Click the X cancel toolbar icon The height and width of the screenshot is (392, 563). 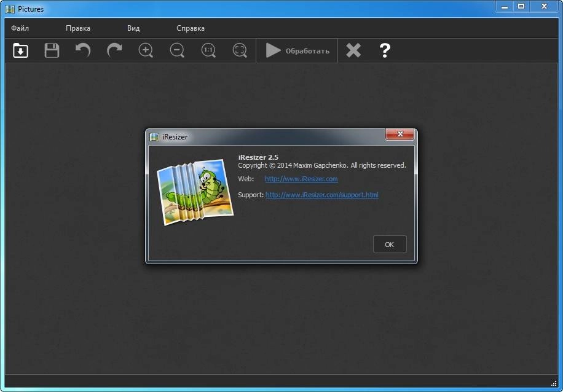353,50
